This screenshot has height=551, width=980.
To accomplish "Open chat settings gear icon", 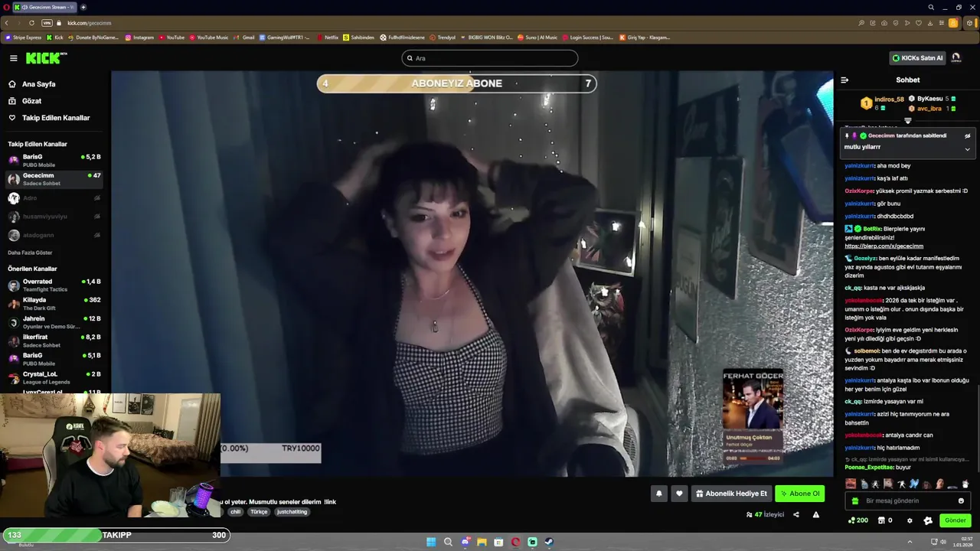I will [x=910, y=520].
